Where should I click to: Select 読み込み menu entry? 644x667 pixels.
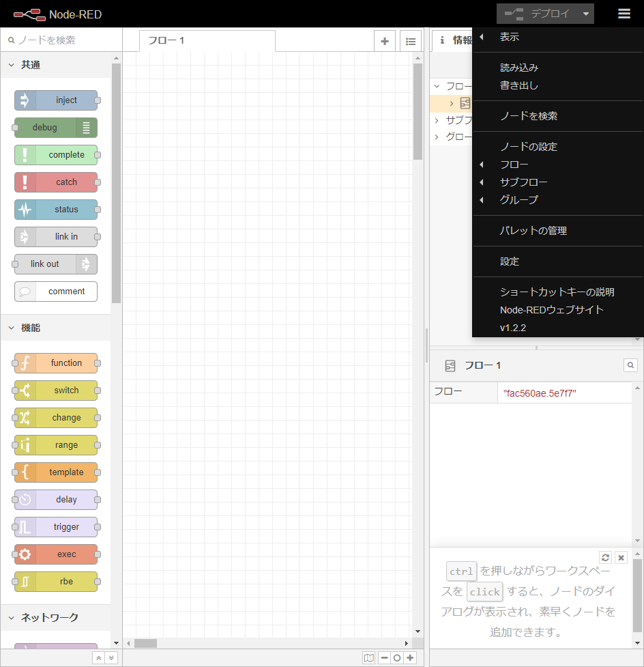tap(519, 68)
